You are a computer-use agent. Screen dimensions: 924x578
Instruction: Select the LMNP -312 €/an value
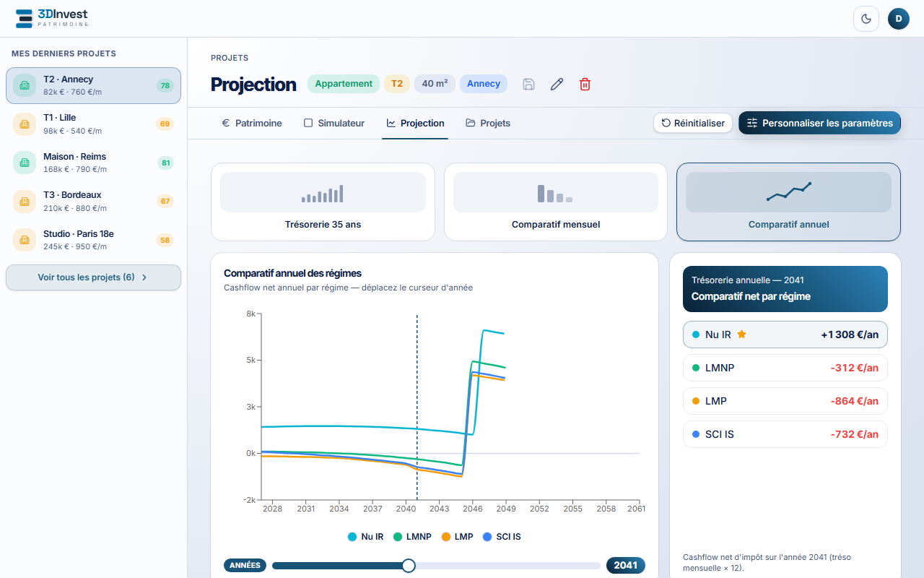pyautogui.click(x=855, y=368)
